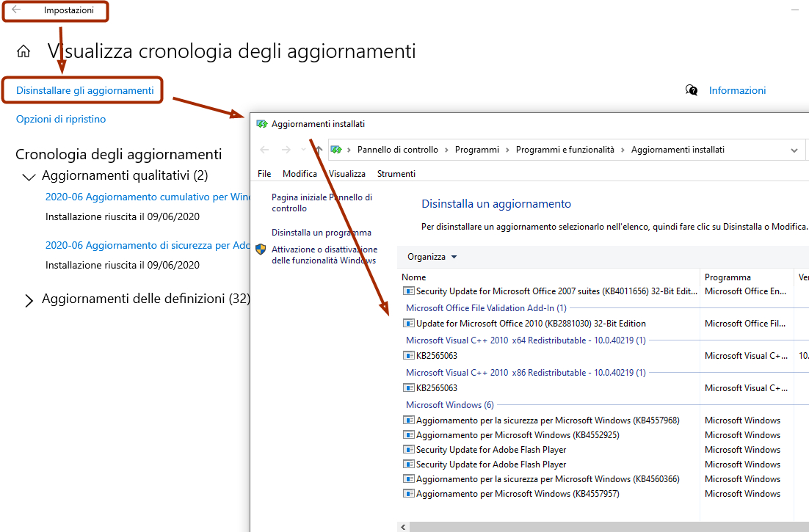Click Opzioni di ripristino link
The width and height of the screenshot is (809, 532).
click(61, 119)
